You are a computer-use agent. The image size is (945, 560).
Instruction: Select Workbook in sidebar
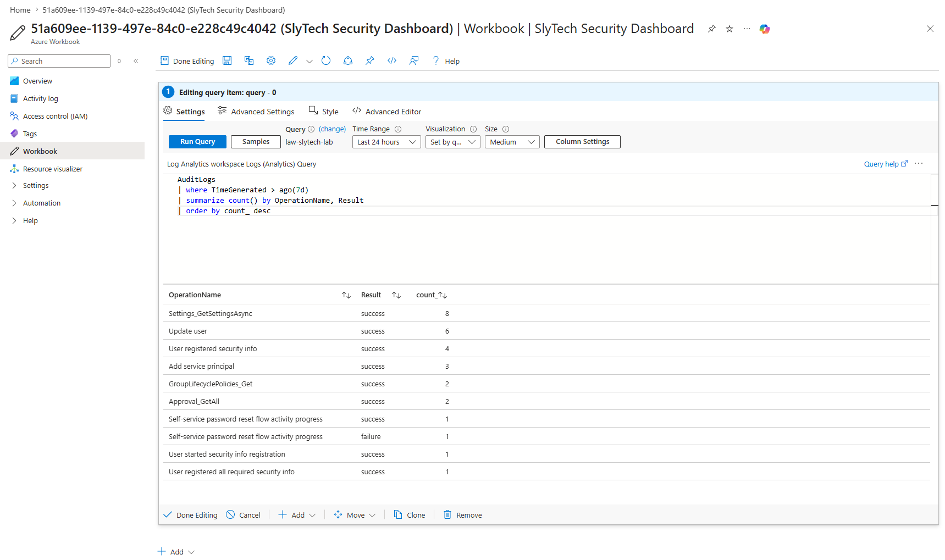[x=72, y=151]
